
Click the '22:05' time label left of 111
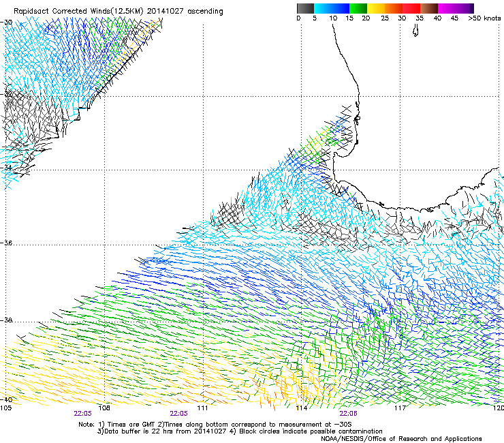pyautogui.click(x=178, y=414)
